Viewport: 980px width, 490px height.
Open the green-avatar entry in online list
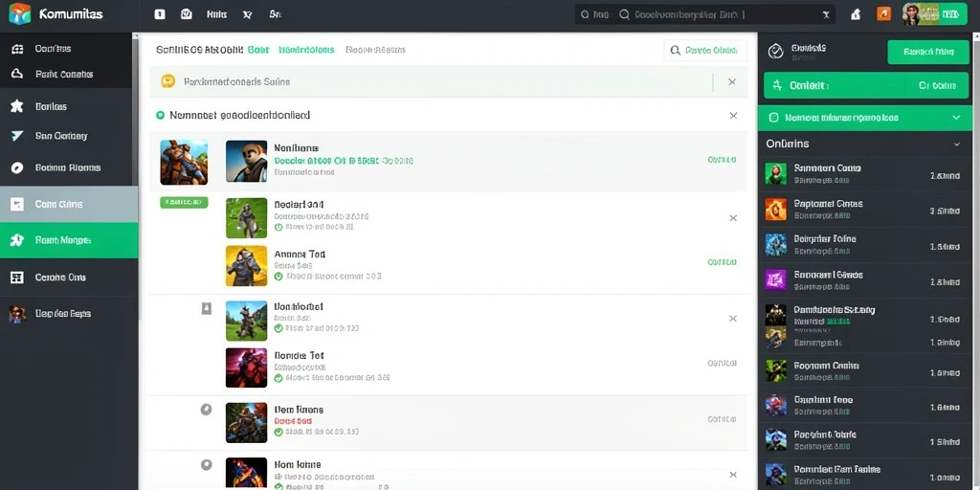(865, 174)
